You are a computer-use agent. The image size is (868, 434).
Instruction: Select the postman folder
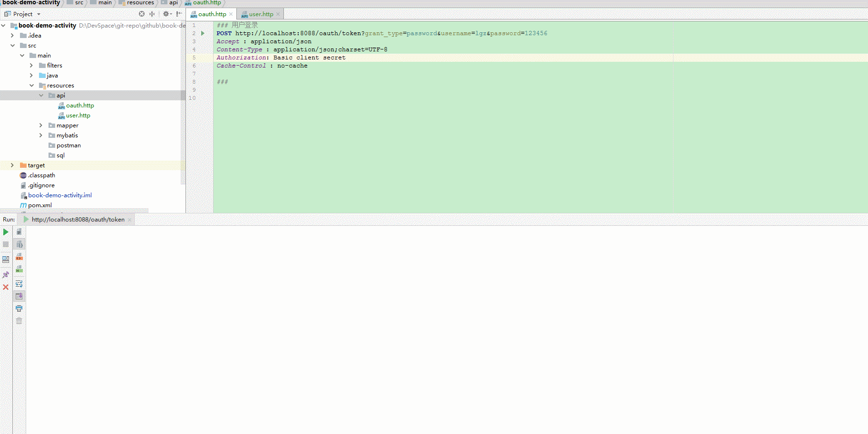coord(65,145)
